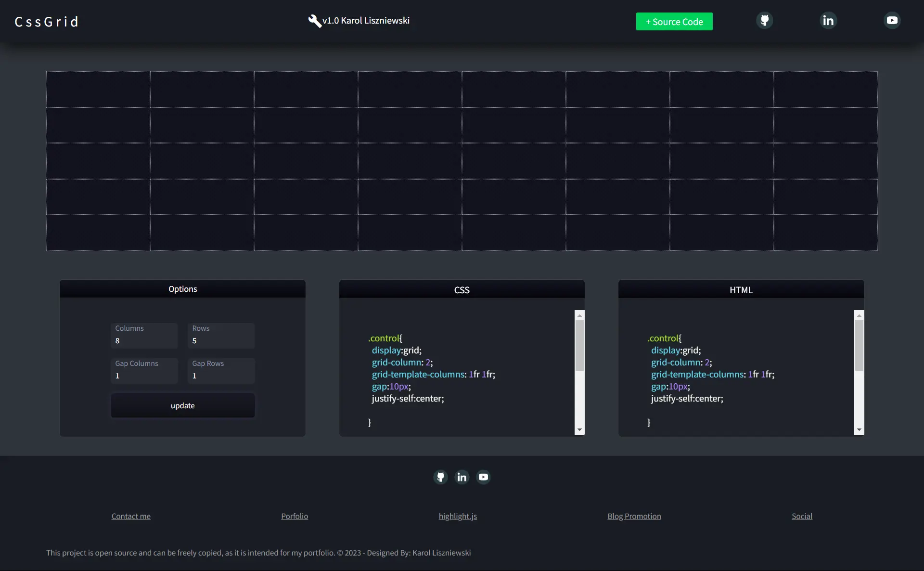Screen dimensions: 924x571
Task: Click the HTML panel scroll-down arrow
Action: tap(859, 430)
